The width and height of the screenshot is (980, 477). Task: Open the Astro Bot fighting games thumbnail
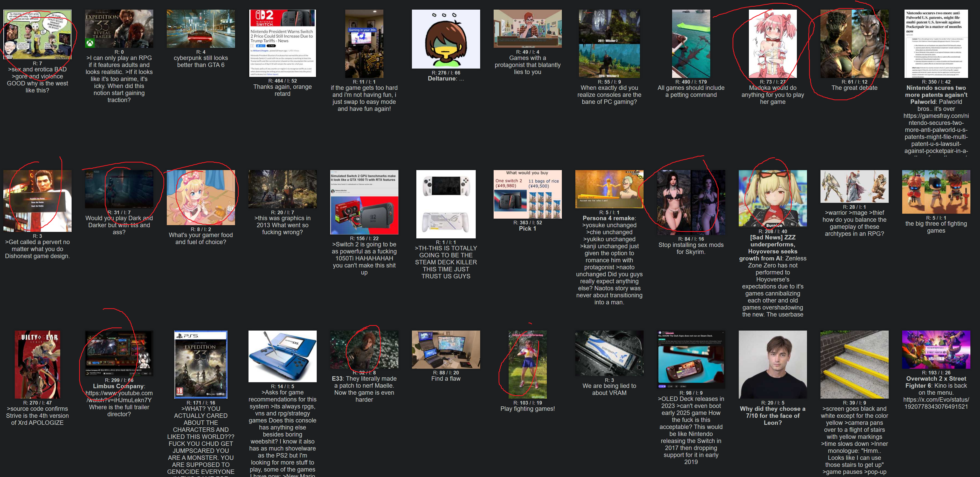(x=936, y=192)
